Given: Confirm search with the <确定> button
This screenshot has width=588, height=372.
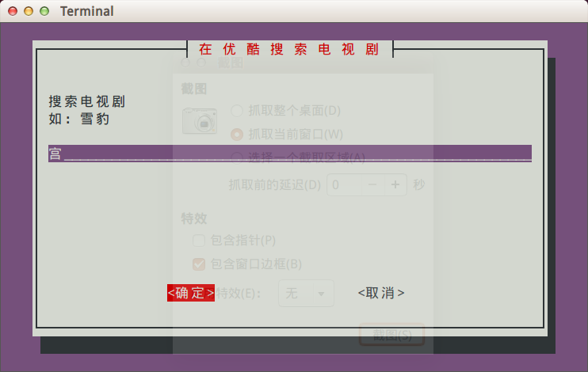Looking at the screenshot, I should pyautogui.click(x=191, y=293).
